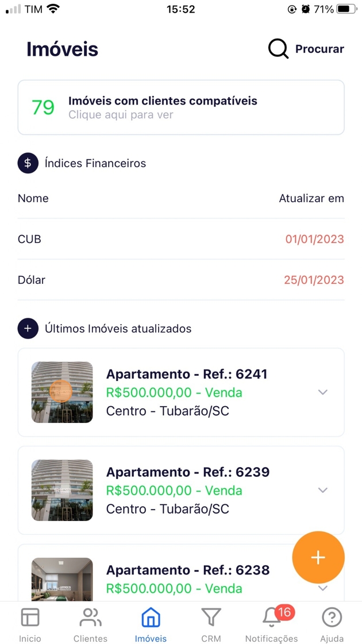Go to the Clientes tab
362x644 pixels.
(x=90, y=624)
